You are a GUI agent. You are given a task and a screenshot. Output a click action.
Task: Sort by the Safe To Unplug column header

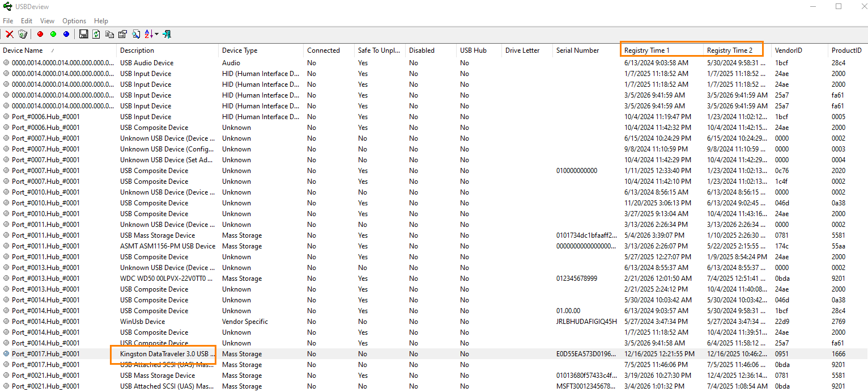[380, 50]
